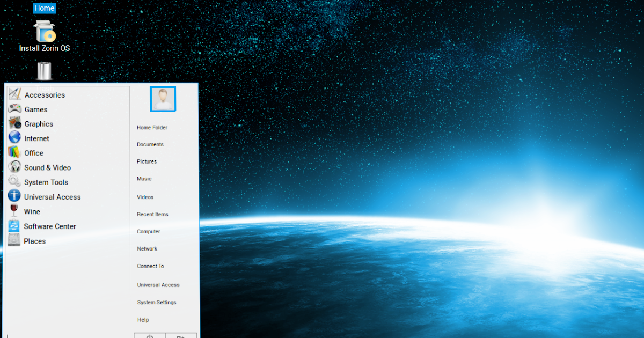
Task: Open Documents in the right panel
Action: [x=150, y=144]
